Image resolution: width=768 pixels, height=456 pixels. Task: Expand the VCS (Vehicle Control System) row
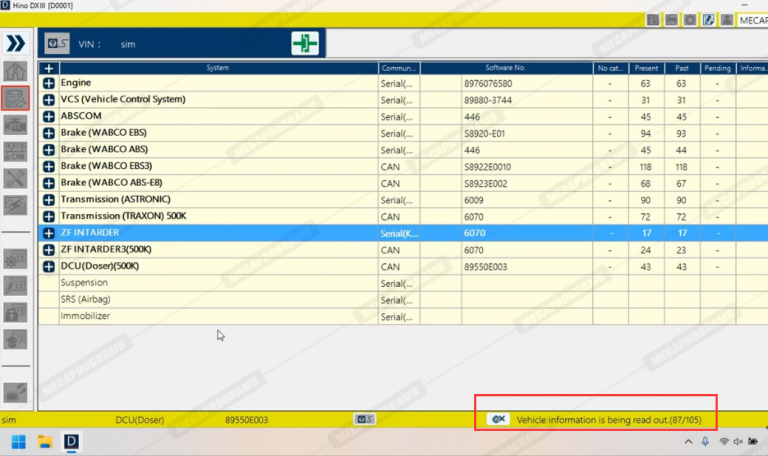48,100
